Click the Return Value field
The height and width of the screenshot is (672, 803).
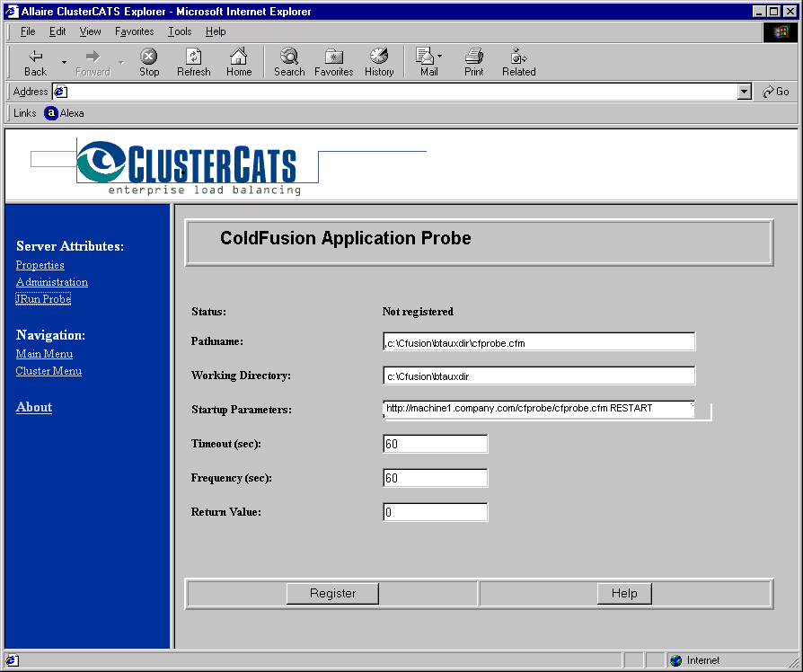pyautogui.click(x=436, y=512)
